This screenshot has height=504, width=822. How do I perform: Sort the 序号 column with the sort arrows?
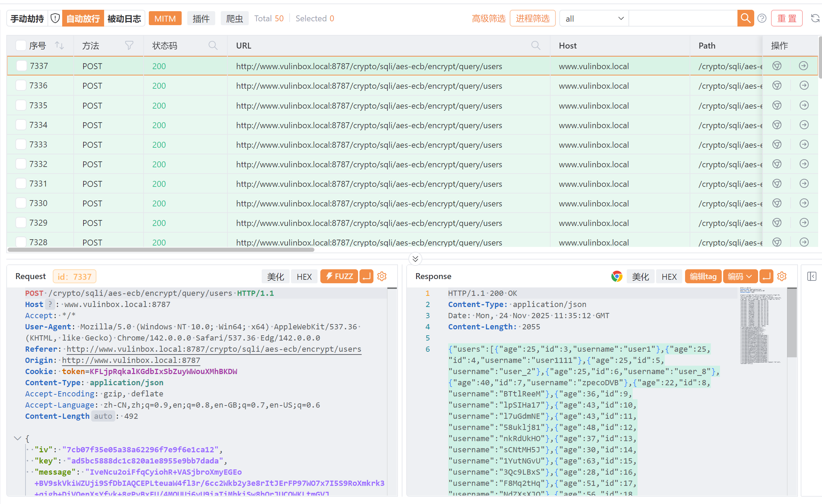[59, 45]
